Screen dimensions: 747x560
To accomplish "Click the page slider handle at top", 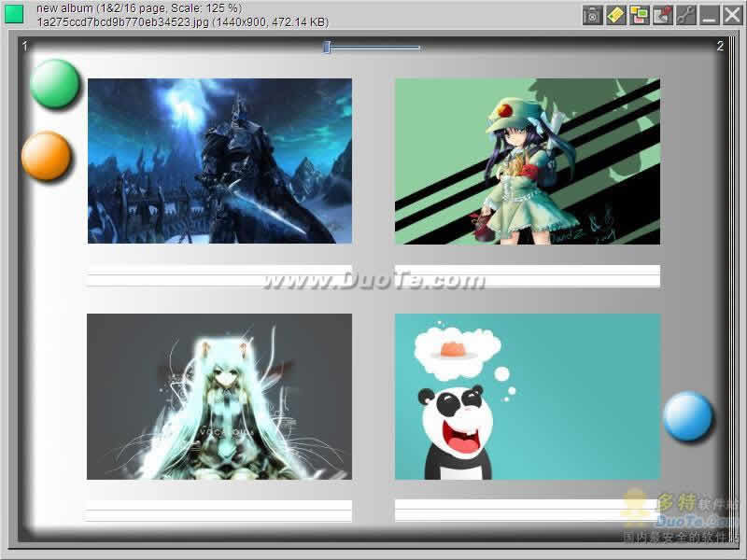I will coord(327,48).
